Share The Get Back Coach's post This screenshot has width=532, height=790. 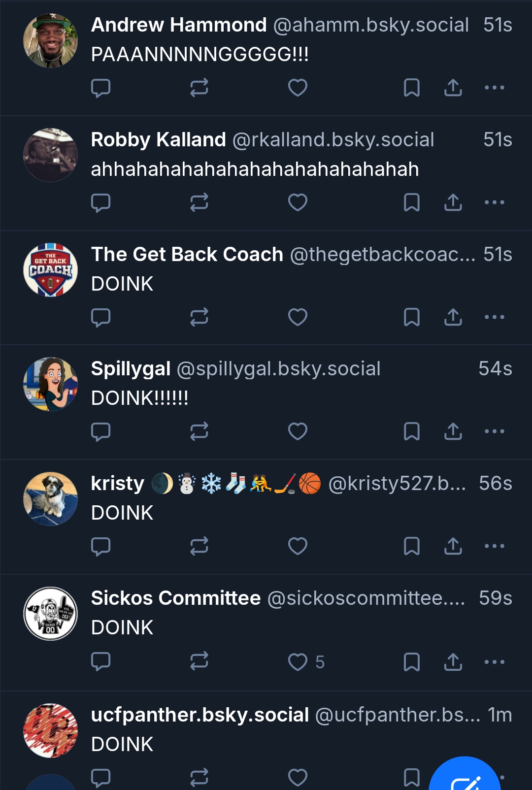[x=453, y=317]
